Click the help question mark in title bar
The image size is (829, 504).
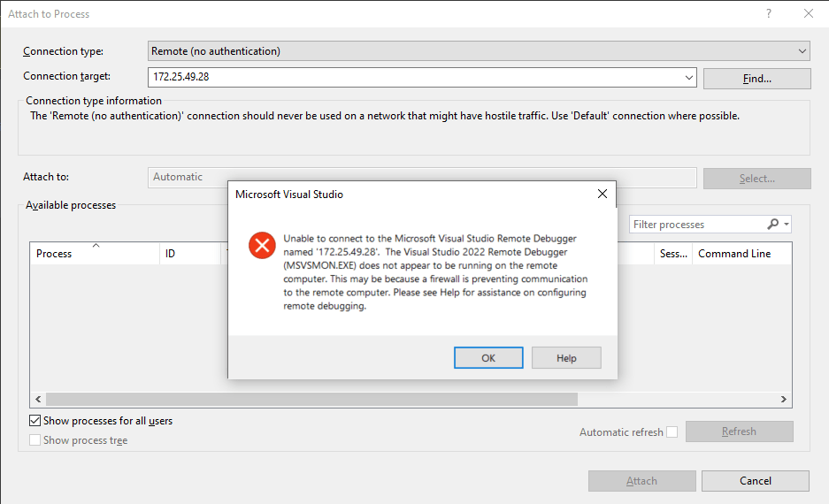point(769,13)
